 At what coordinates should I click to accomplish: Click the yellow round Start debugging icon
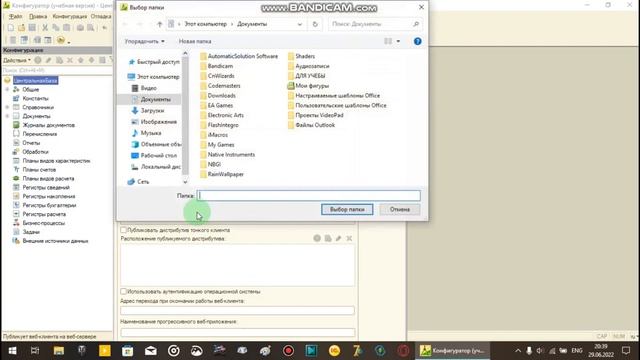click(x=60, y=40)
